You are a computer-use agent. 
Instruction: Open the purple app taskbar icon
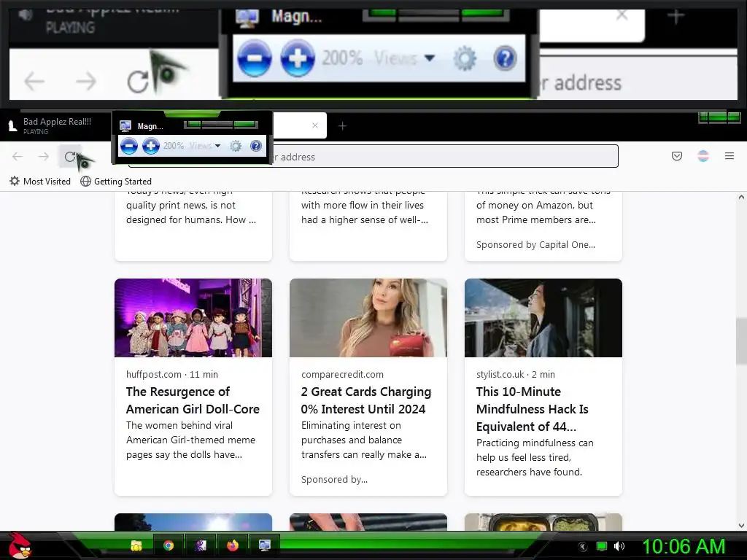tap(201, 545)
